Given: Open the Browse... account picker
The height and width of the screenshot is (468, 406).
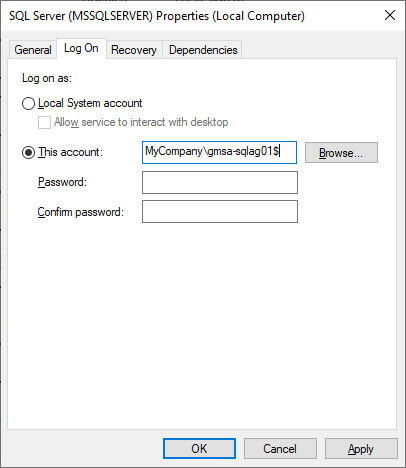Looking at the screenshot, I should [341, 153].
